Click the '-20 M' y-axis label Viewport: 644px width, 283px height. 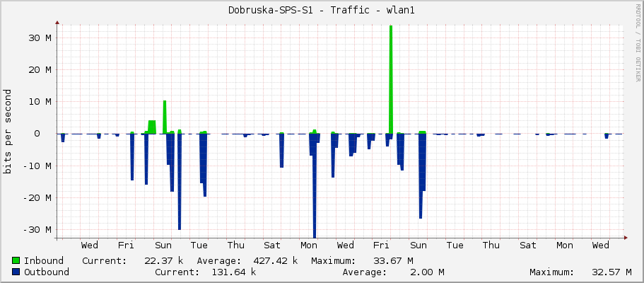pos(37,197)
